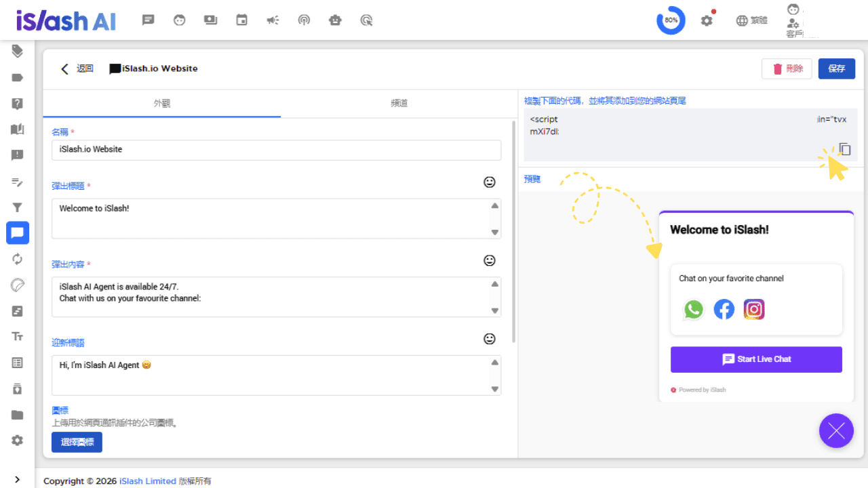The height and width of the screenshot is (488, 868).
Task: Click the WhatsApp icon in preview widget
Action: click(x=694, y=310)
